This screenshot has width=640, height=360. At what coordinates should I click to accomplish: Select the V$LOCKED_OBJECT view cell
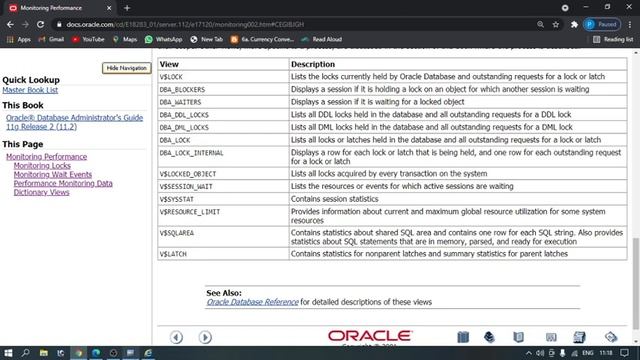[x=223, y=174]
